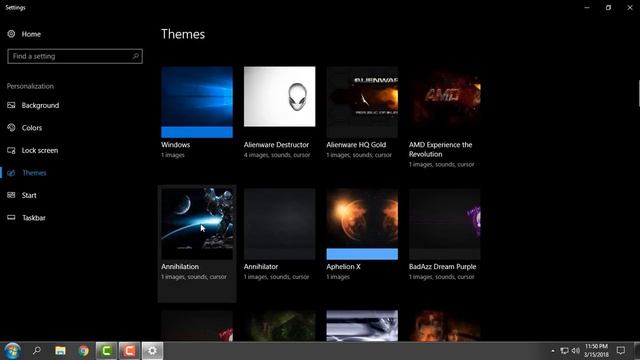Select the Themes settings page
Screen dimensions: 640x360
(34, 173)
